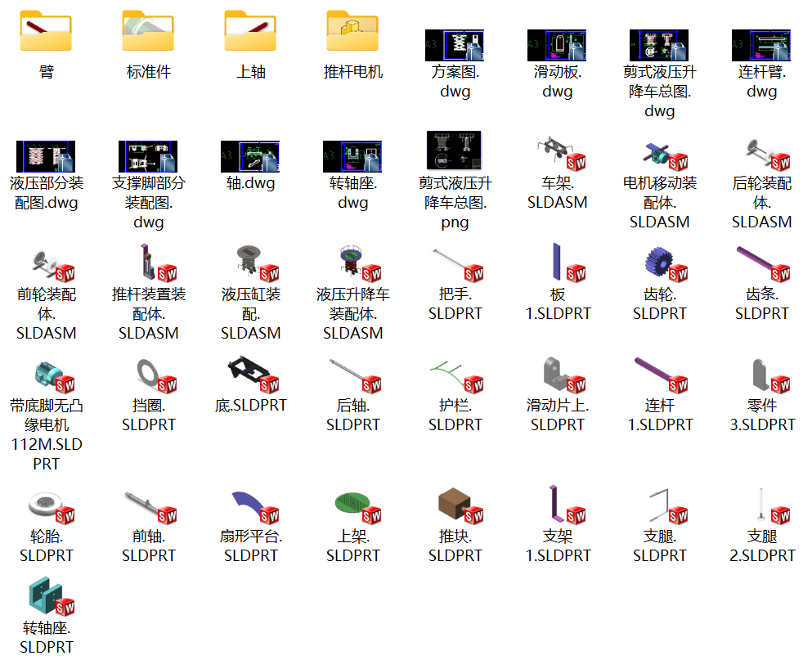Select the 臂 folder
Screen dimensions: 812x669
click(x=46, y=31)
